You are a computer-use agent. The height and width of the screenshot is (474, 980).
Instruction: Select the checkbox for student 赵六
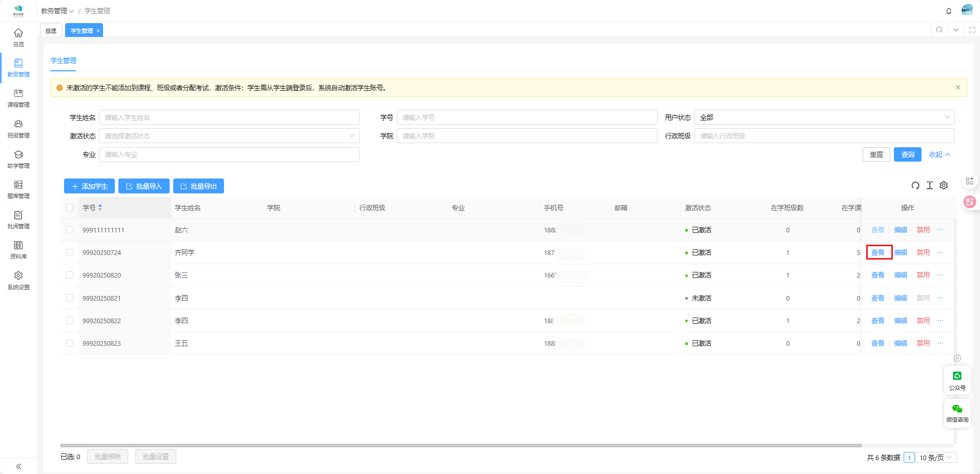[x=70, y=230]
